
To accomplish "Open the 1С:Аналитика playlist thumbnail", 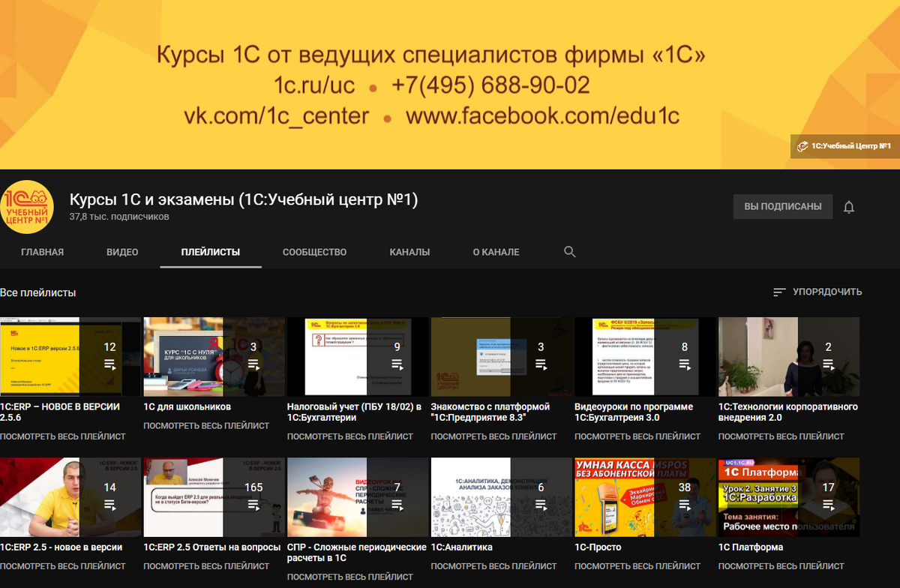I will [502, 497].
